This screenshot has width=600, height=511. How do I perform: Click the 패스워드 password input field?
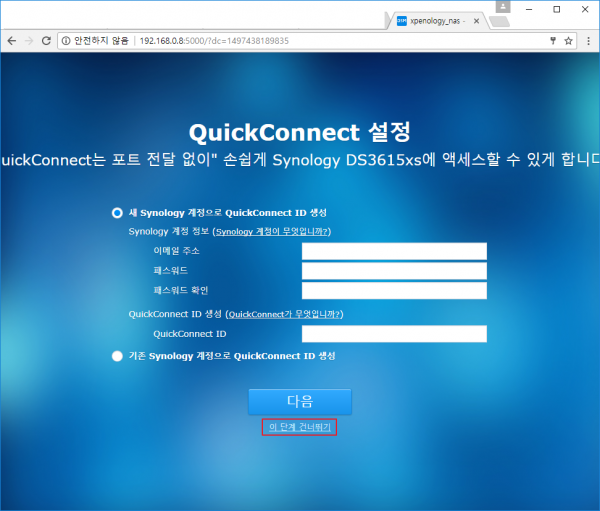tap(393, 271)
